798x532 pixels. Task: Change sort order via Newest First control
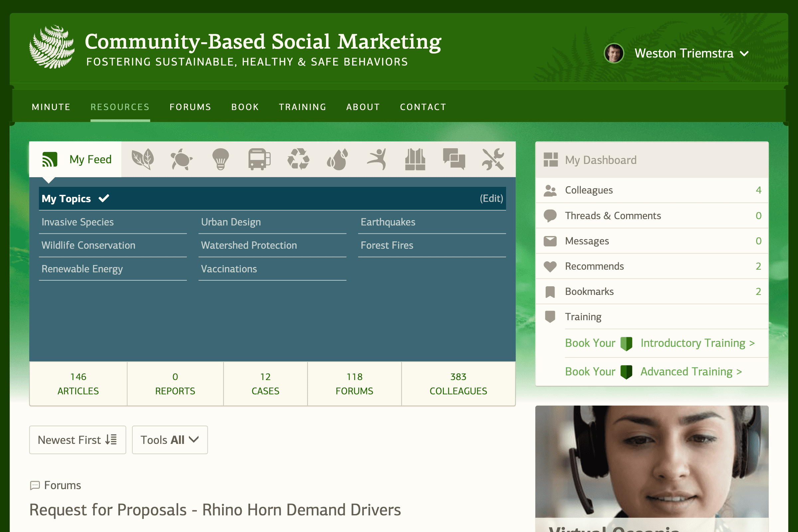coord(77,439)
